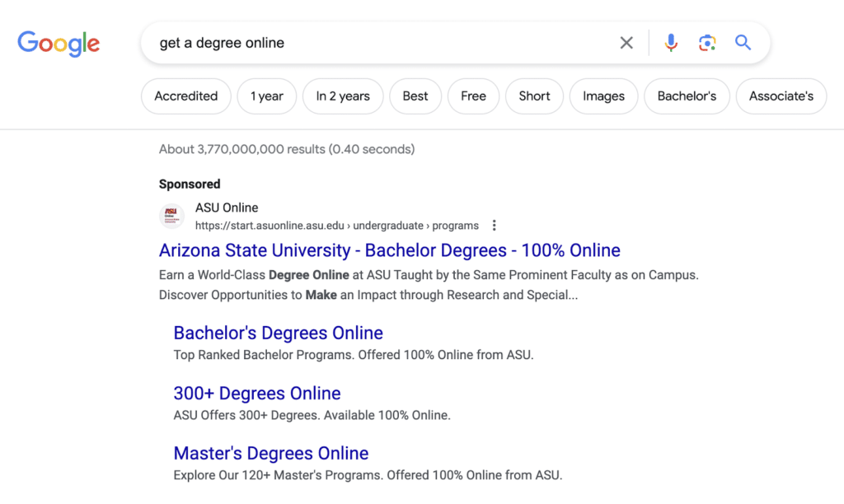Image resolution: width=844 pixels, height=504 pixels.
Task: Click the Google logo
Action: 59,44
